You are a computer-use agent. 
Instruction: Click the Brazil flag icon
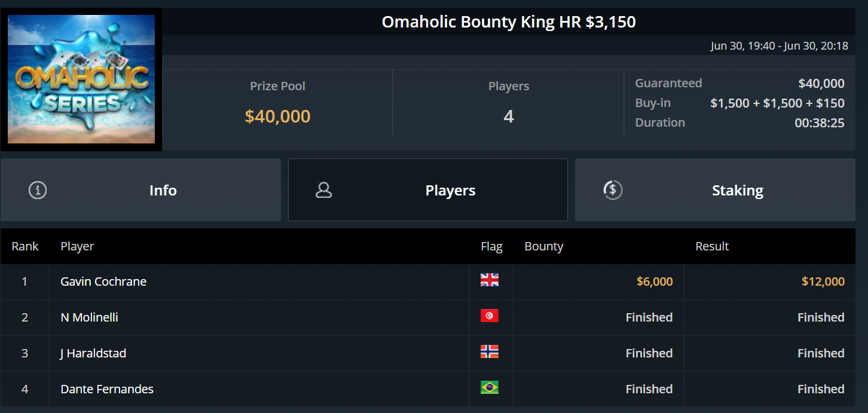coord(489,388)
